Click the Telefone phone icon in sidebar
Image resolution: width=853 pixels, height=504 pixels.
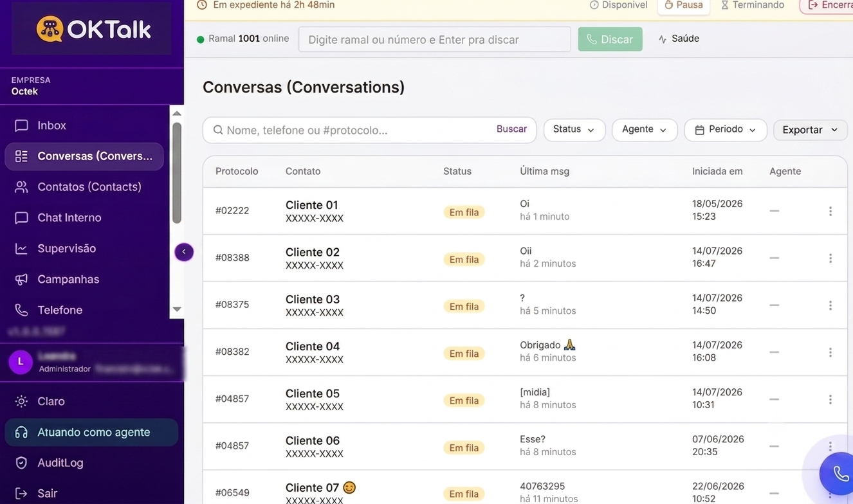[x=21, y=310]
